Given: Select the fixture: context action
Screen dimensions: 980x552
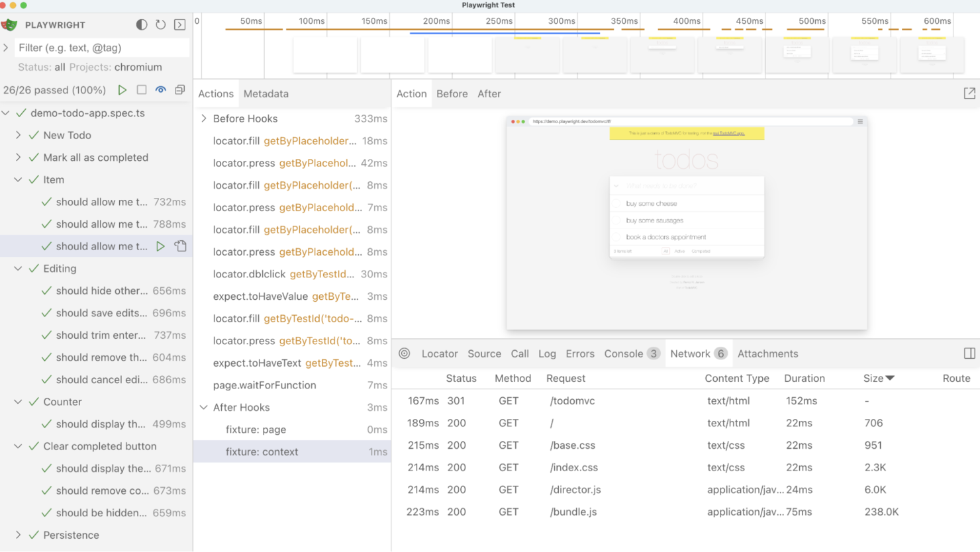Looking at the screenshot, I should pyautogui.click(x=292, y=451).
